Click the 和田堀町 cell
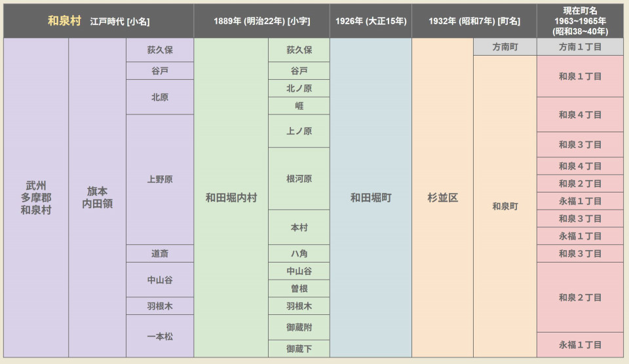The image size is (629, 364). 370,198
